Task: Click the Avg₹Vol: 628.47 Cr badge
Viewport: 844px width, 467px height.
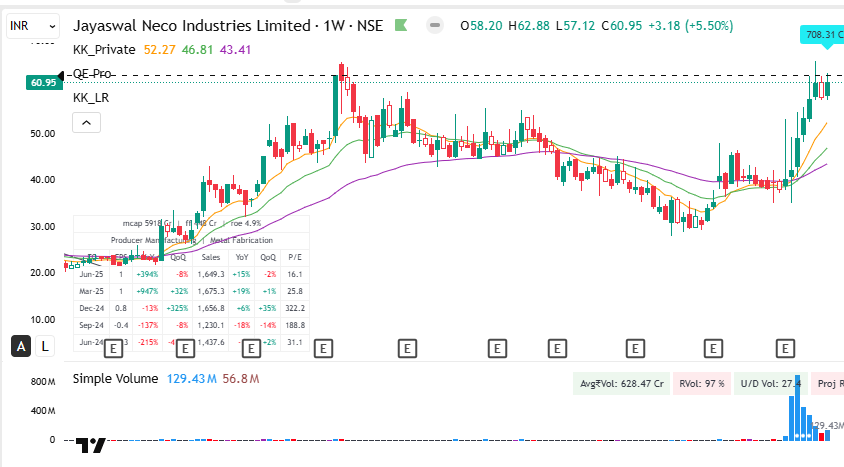Action: 622,384
